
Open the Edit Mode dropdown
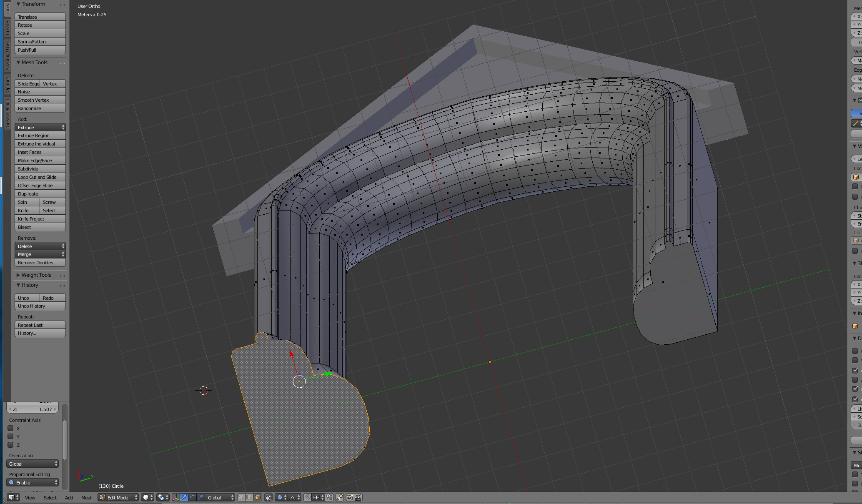[x=118, y=497]
